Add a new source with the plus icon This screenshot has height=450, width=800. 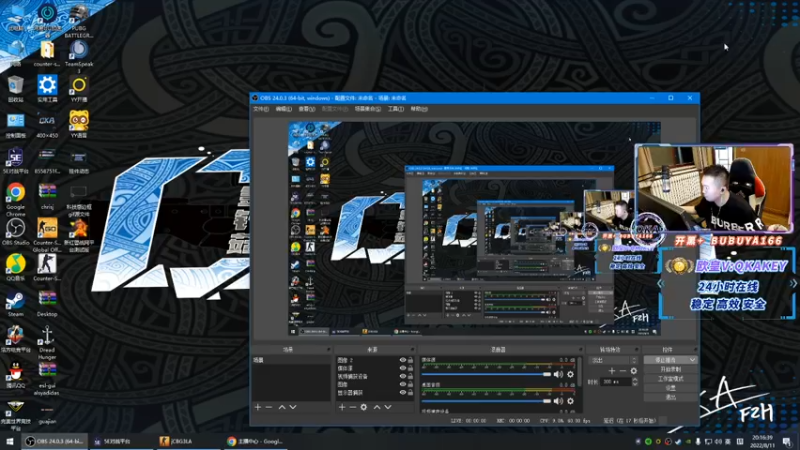point(342,407)
